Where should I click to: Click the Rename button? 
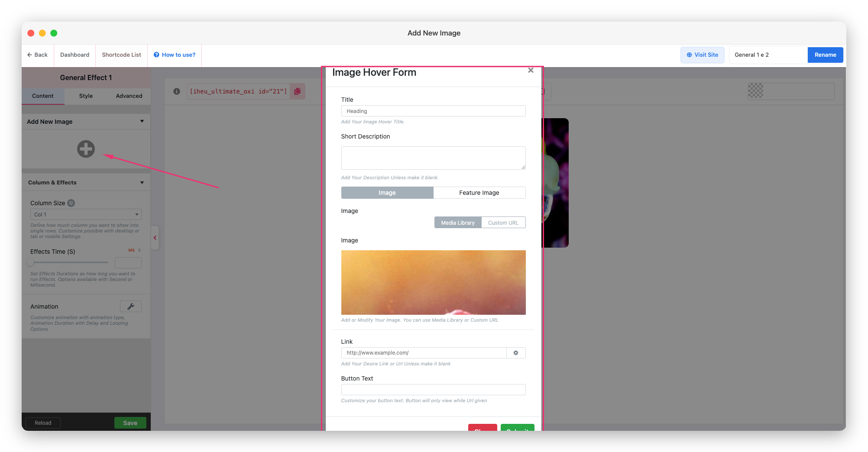pos(825,55)
